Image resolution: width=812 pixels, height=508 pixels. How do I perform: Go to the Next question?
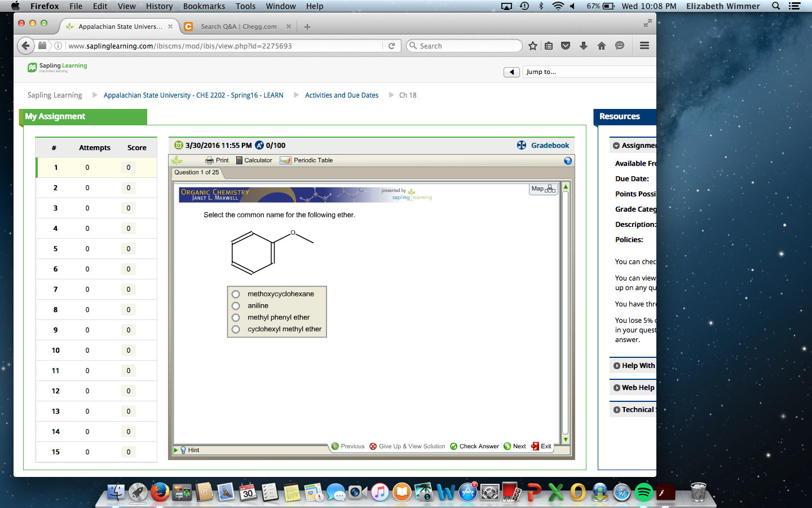(514, 446)
